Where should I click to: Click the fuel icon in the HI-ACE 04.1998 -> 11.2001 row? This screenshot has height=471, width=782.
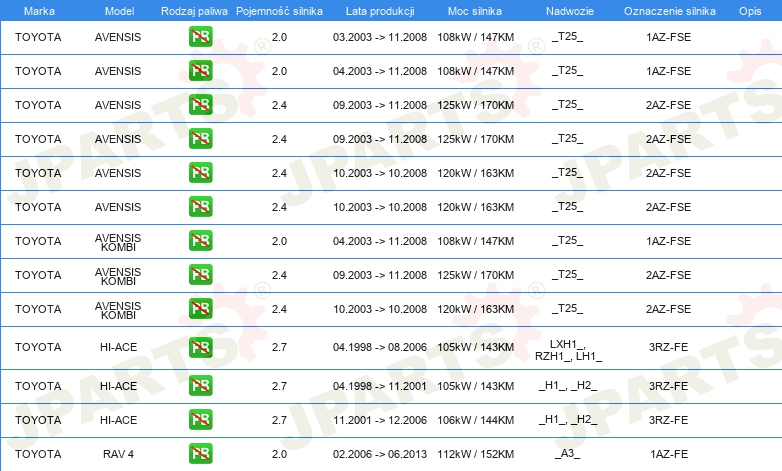coord(200,386)
